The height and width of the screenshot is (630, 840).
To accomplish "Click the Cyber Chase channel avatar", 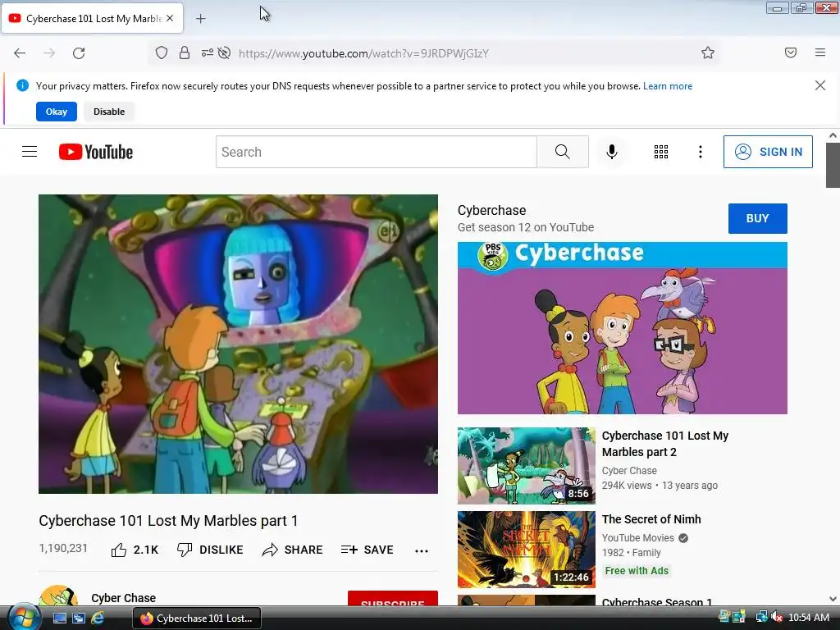I will click(58, 596).
